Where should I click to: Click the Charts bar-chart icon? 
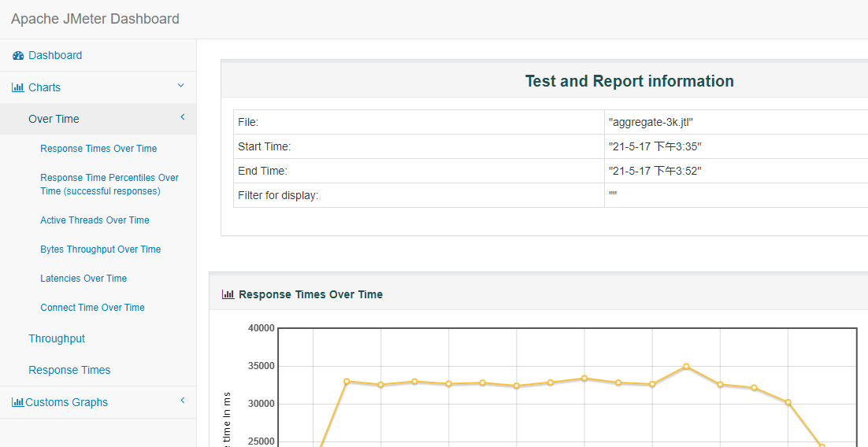coord(17,87)
